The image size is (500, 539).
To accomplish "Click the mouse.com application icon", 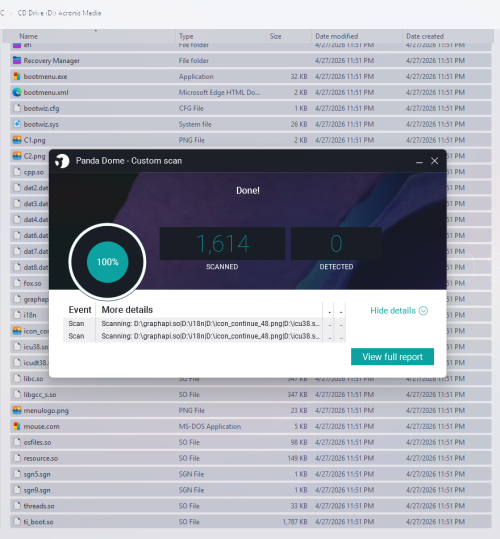I will [17, 426].
